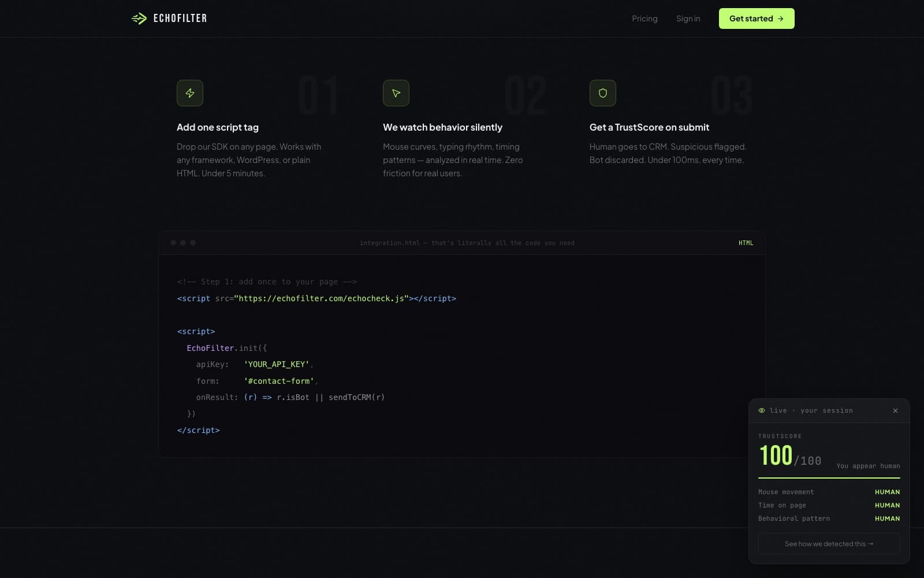Click the EchoFilter arrow logo icon
This screenshot has width=924, height=578.
point(139,18)
